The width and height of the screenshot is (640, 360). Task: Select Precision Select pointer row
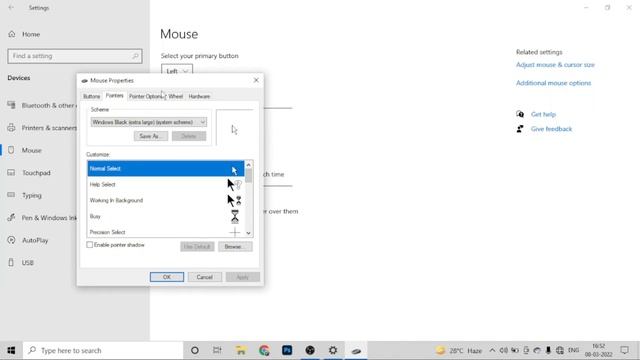click(166, 231)
